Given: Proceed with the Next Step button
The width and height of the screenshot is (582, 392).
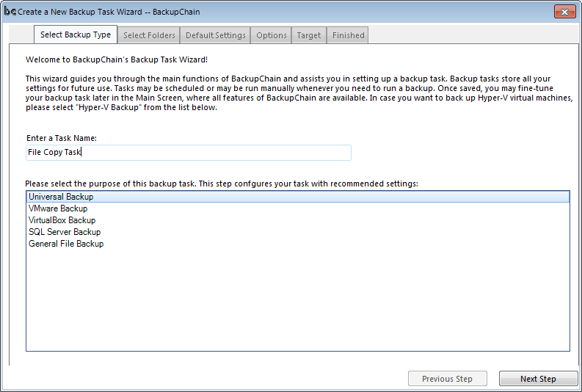Looking at the screenshot, I should (538, 379).
